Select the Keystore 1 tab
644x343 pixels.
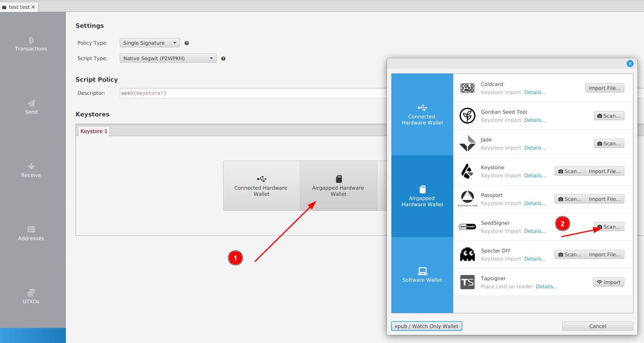[94, 131]
